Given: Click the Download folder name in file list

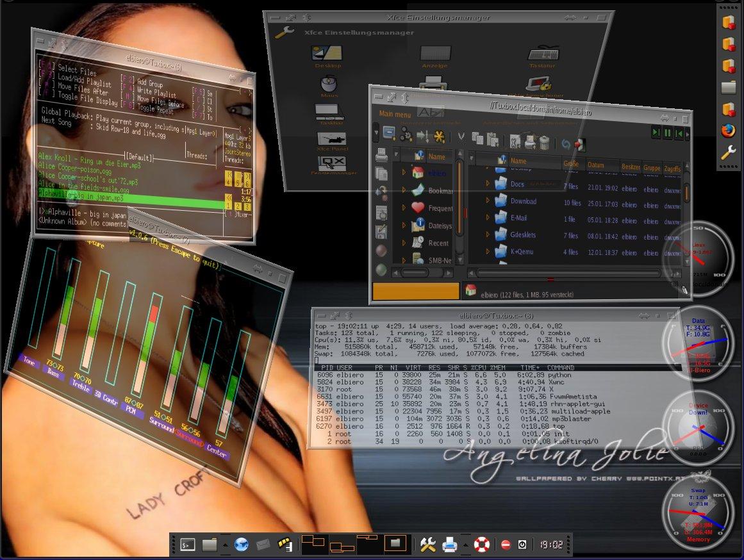Looking at the screenshot, I should coord(524,201).
